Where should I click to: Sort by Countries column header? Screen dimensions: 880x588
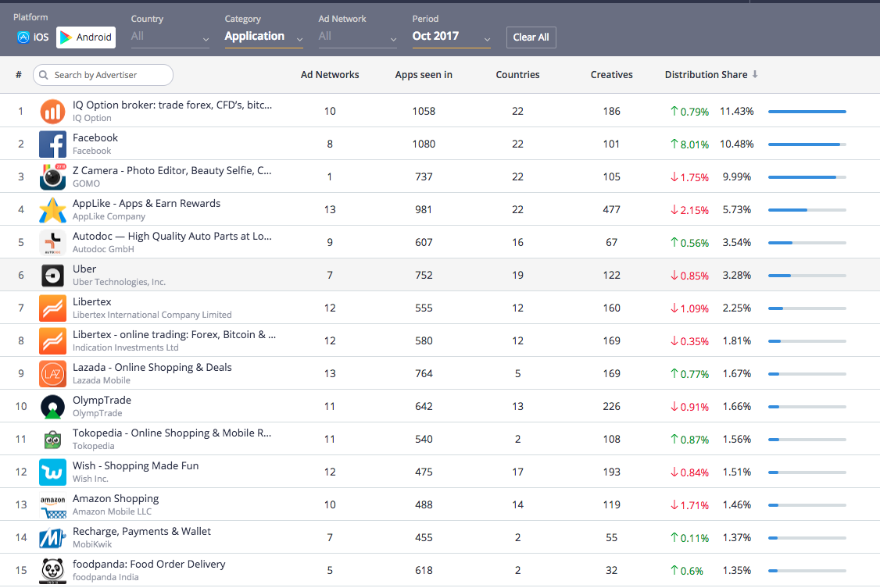(x=517, y=74)
